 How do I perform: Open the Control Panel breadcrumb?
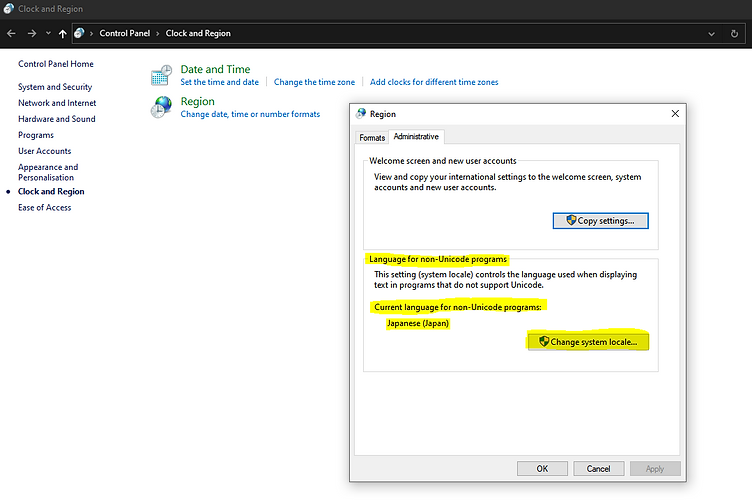pos(125,33)
